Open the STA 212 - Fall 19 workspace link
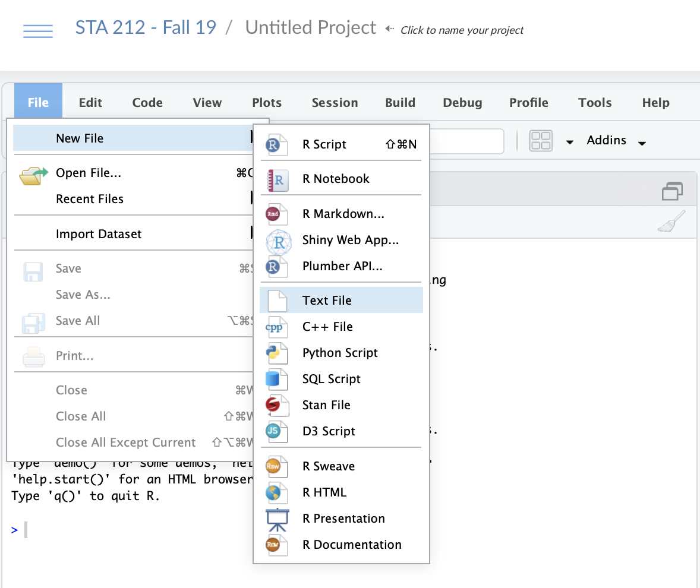This screenshot has height=588, width=700. click(x=146, y=28)
